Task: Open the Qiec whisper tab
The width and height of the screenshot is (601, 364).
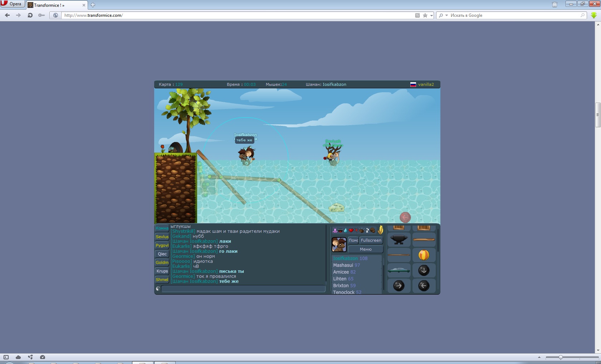Action: tap(162, 254)
